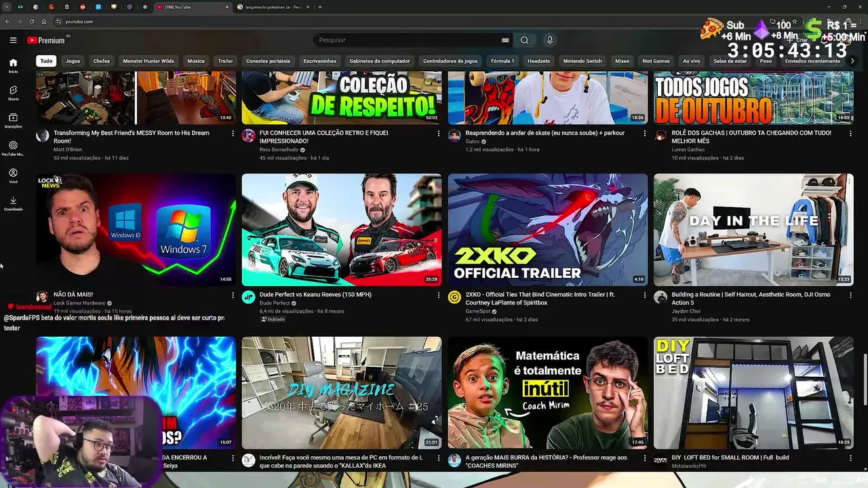Open video title 'NÃO DÁ MAIS!'
The height and width of the screenshot is (488, 868).
(73, 295)
